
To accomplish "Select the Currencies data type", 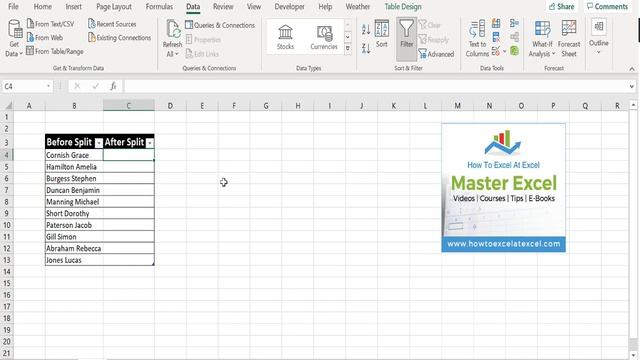I will (324, 37).
